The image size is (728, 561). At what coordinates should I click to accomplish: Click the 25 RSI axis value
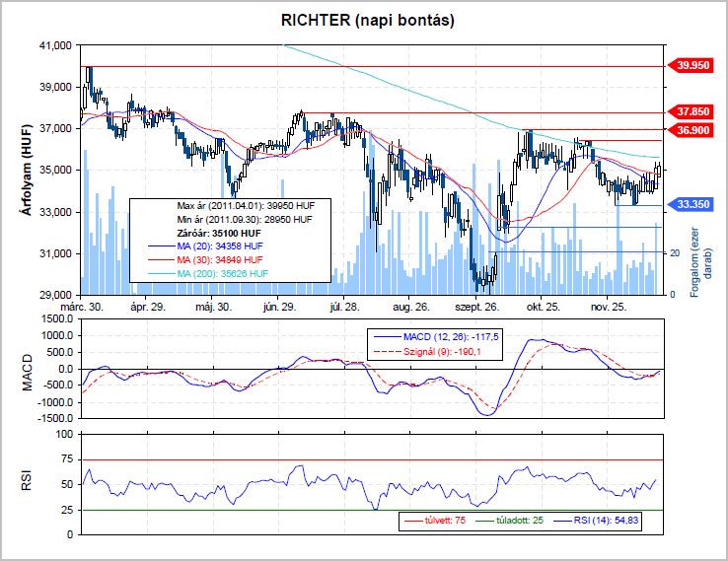(x=67, y=510)
